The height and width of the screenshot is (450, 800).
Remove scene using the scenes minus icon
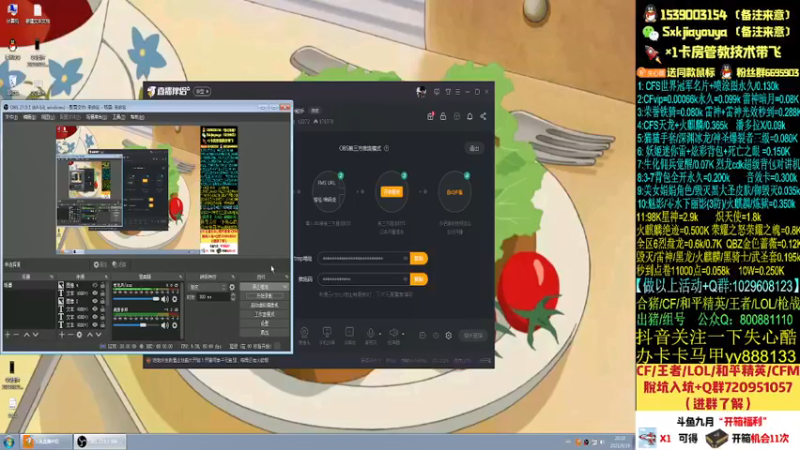point(16,335)
